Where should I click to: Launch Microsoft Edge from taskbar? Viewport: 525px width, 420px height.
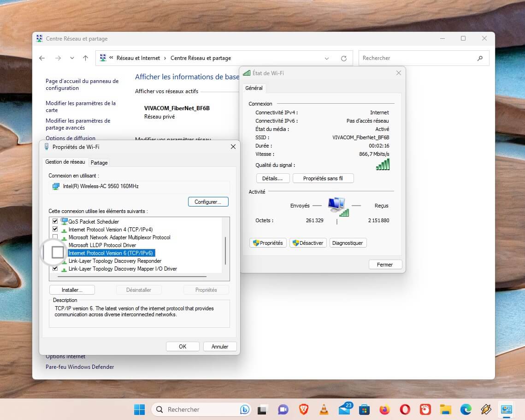click(466, 409)
